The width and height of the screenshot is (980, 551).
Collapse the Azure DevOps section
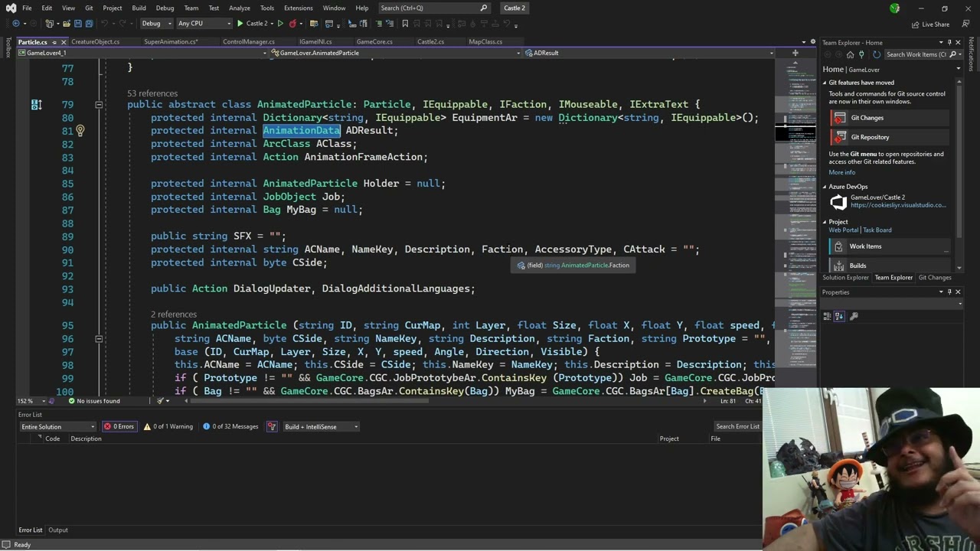point(825,187)
